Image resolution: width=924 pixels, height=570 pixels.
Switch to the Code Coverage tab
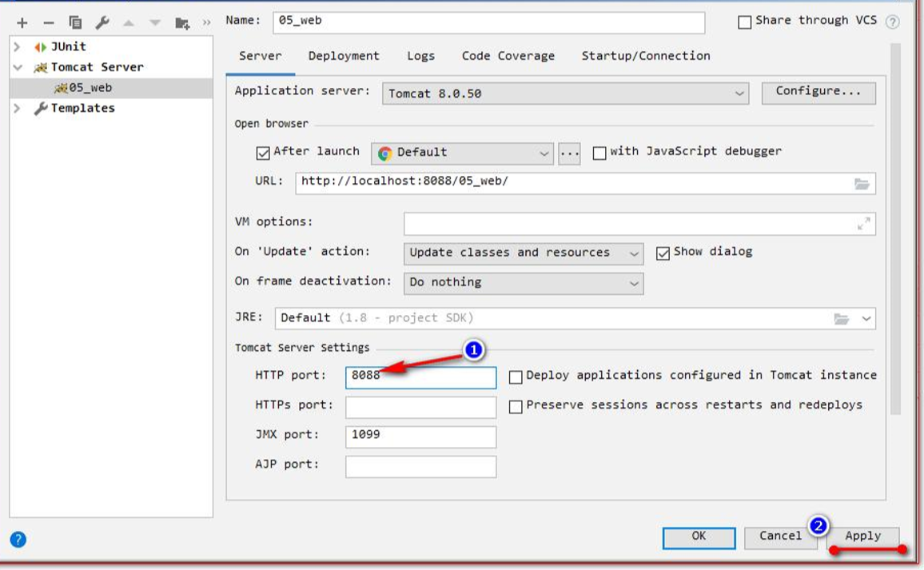508,56
